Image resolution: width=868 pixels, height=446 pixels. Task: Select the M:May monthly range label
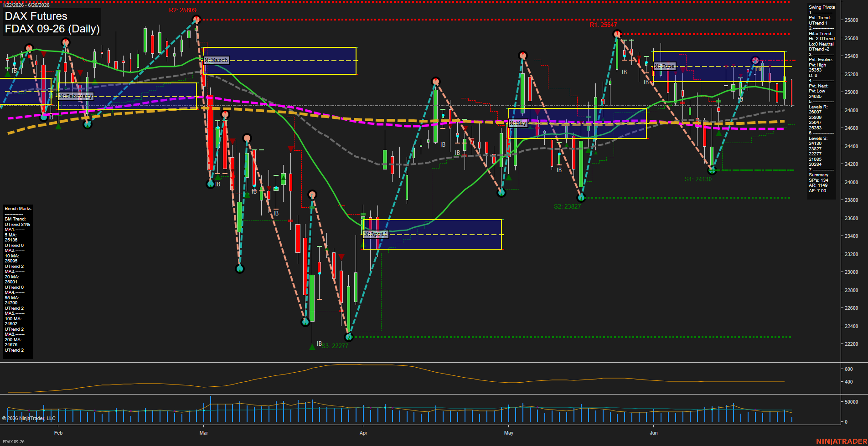click(x=518, y=123)
